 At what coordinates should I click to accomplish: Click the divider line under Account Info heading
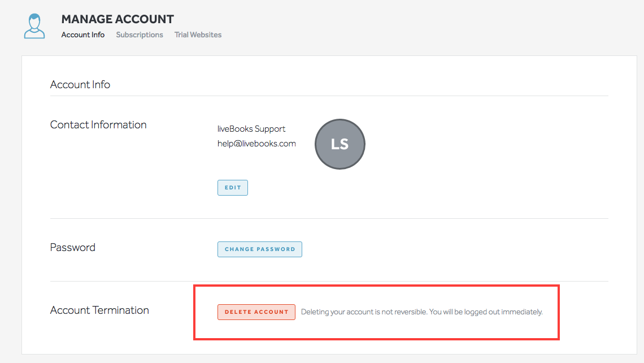point(329,96)
